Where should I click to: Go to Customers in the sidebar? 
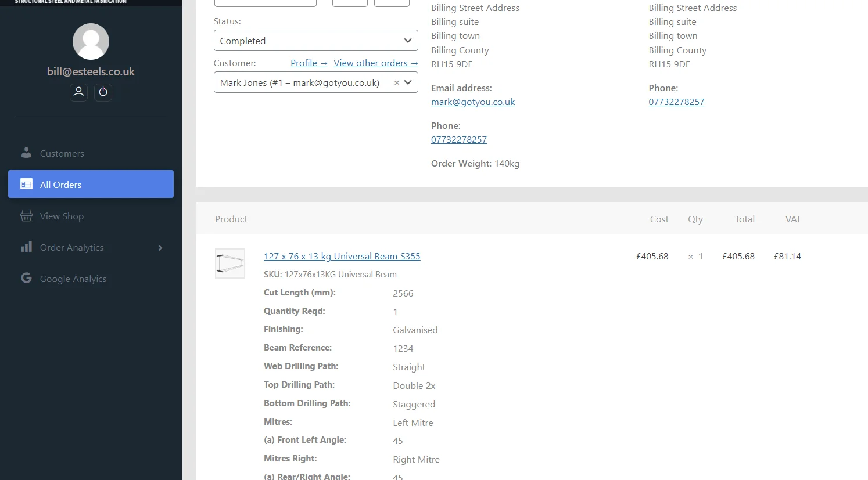click(x=62, y=153)
